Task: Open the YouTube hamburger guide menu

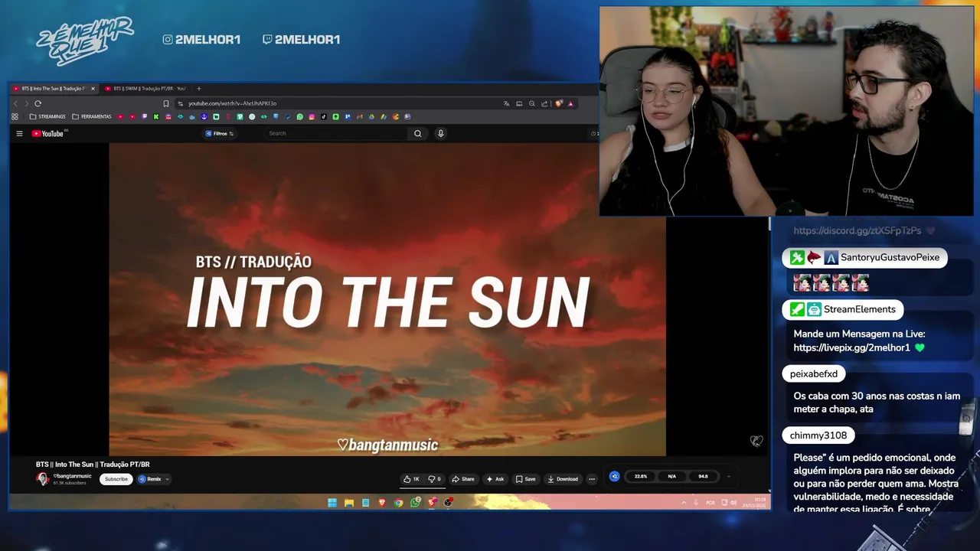Action: pyautogui.click(x=19, y=133)
